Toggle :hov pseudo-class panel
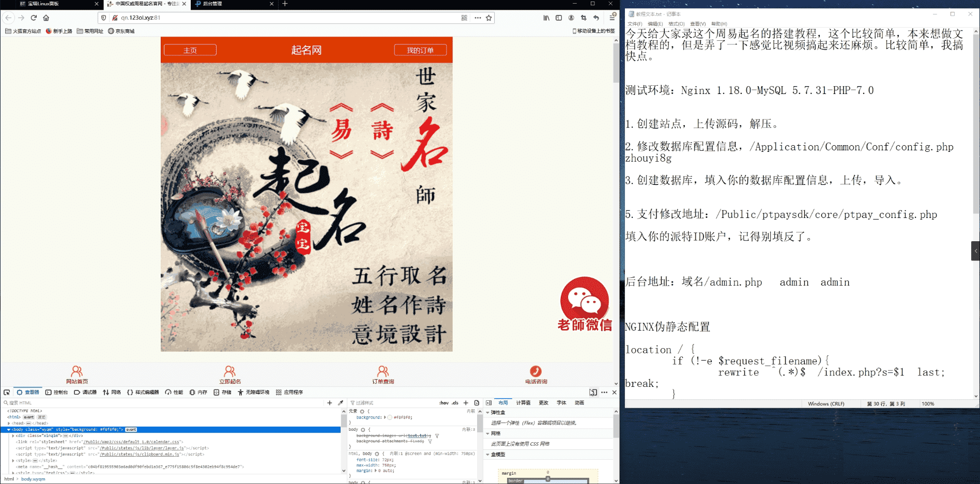Screen dimensions: 980x484 pos(444,403)
